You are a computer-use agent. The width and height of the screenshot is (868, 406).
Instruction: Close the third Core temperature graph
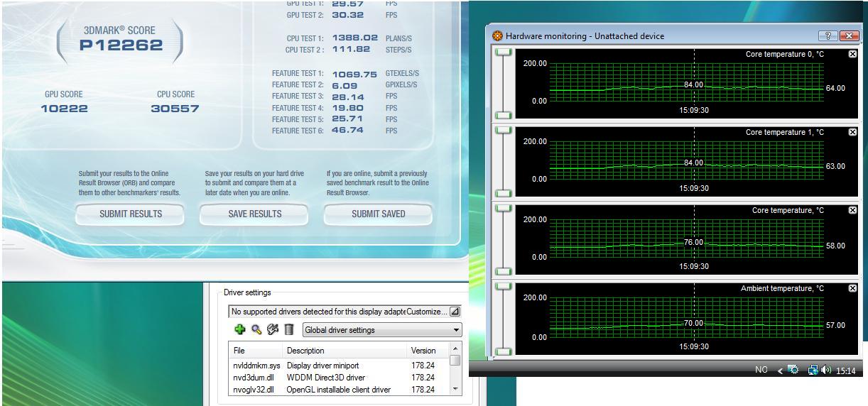tap(852, 210)
